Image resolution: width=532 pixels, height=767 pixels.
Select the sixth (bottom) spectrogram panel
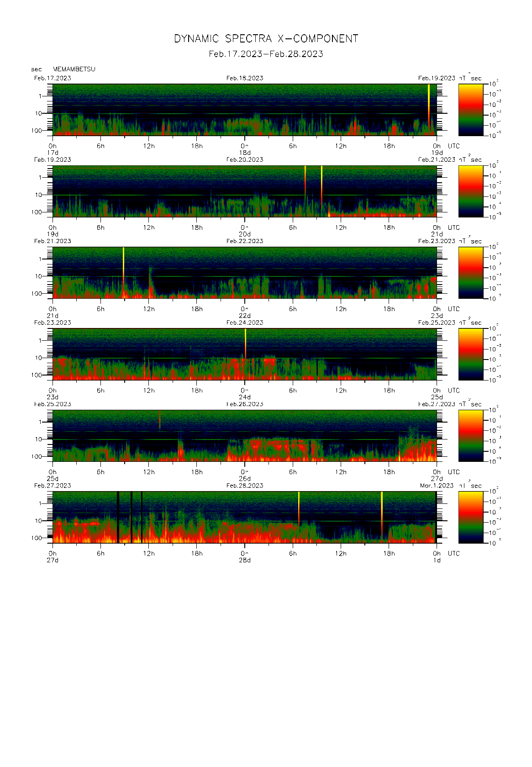244,517
